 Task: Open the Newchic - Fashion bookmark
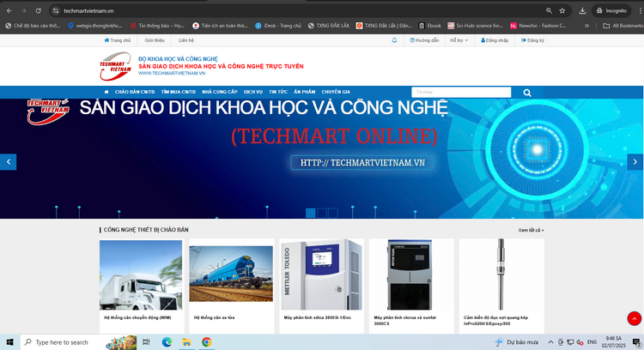538,26
